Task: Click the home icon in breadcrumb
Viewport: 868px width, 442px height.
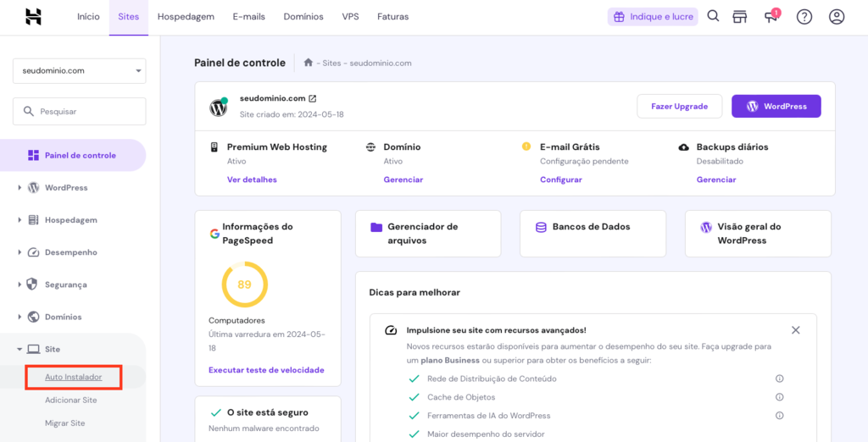Action: point(309,63)
